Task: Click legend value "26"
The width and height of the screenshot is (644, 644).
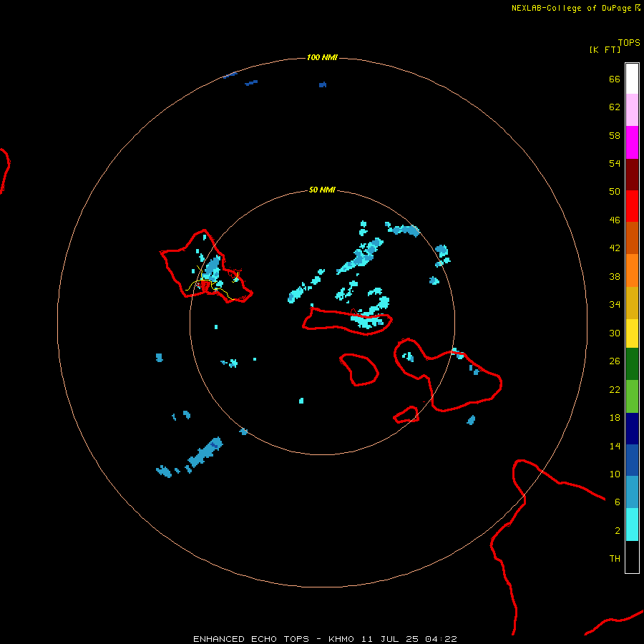Action: tap(615, 361)
